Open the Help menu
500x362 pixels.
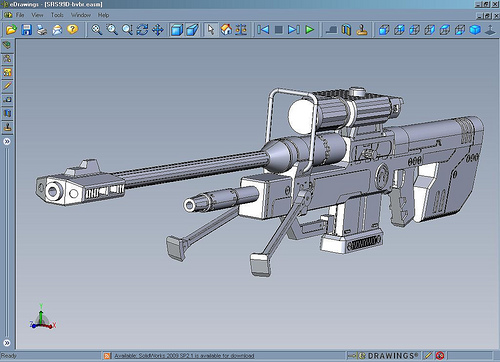(103, 15)
